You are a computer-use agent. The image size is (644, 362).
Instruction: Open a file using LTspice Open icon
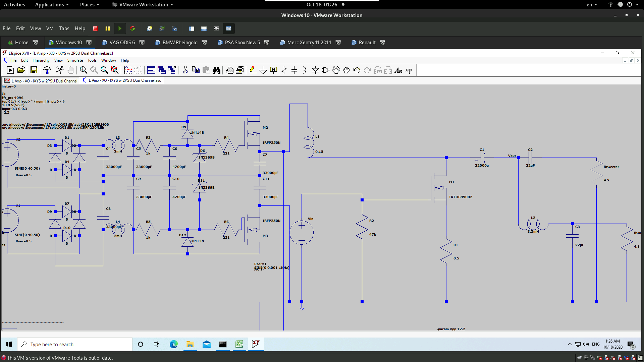[21, 70]
